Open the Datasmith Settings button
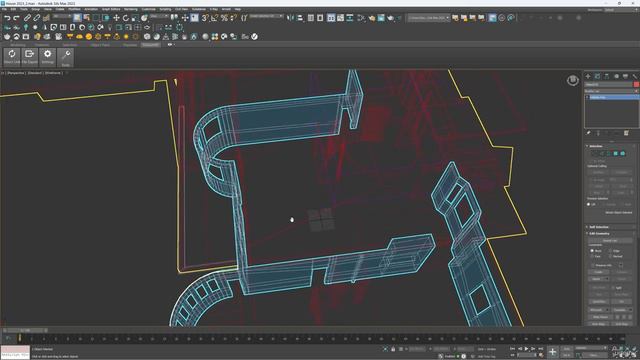 pos(47,57)
